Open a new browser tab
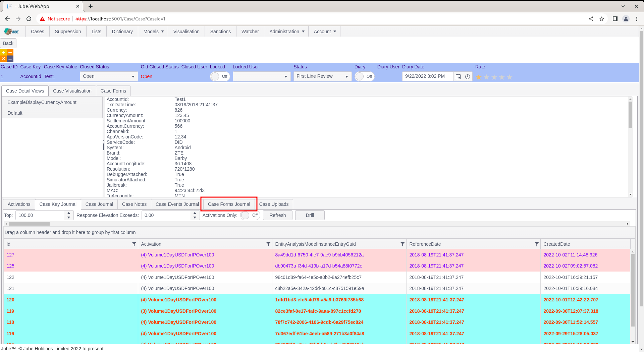 (91, 6)
